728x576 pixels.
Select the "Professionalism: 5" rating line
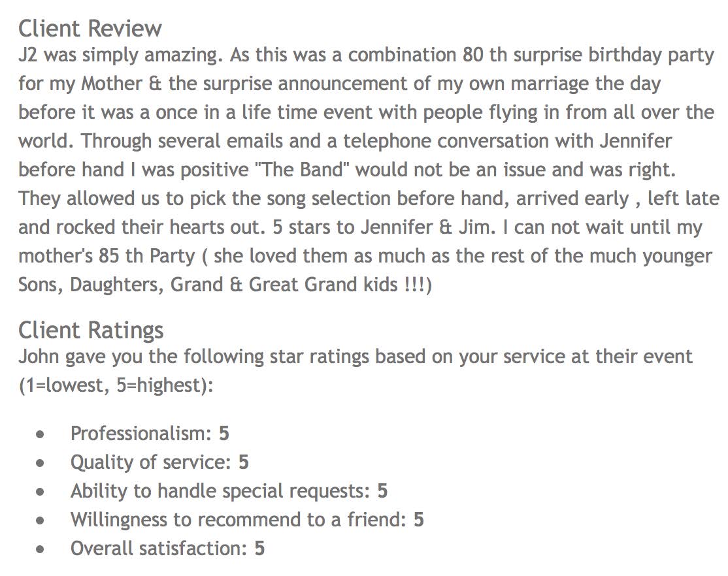tap(150, 434)
